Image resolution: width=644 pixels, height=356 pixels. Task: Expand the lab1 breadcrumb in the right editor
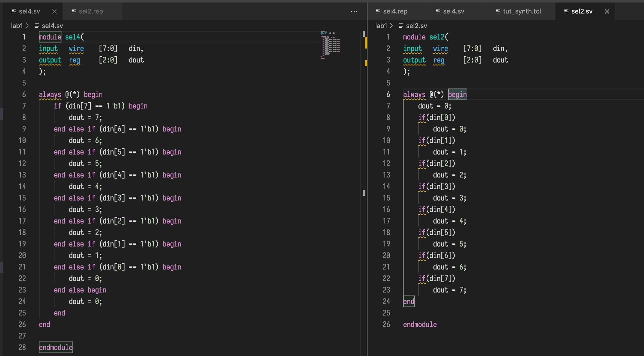click(381, 25)
